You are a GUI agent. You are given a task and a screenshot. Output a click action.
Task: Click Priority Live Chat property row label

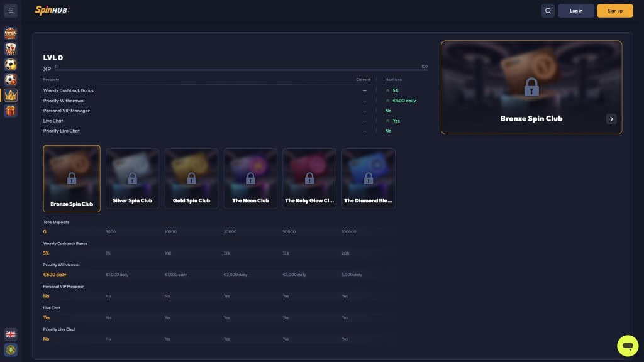click(61, 131)
